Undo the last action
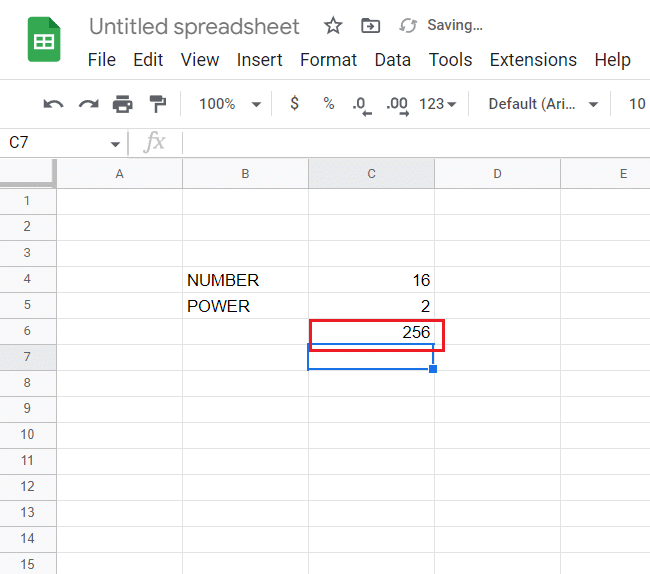Viewport: 650px width, 574px height. coord(53,104)
